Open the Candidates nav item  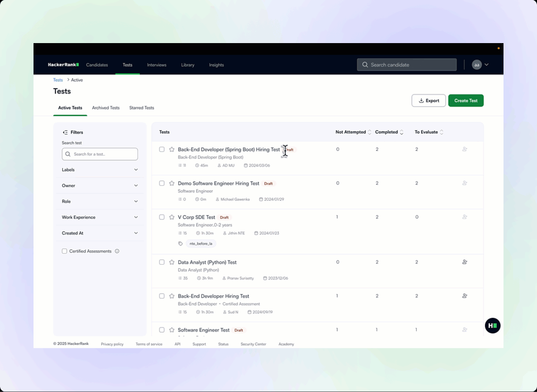[x=97, y=65]
